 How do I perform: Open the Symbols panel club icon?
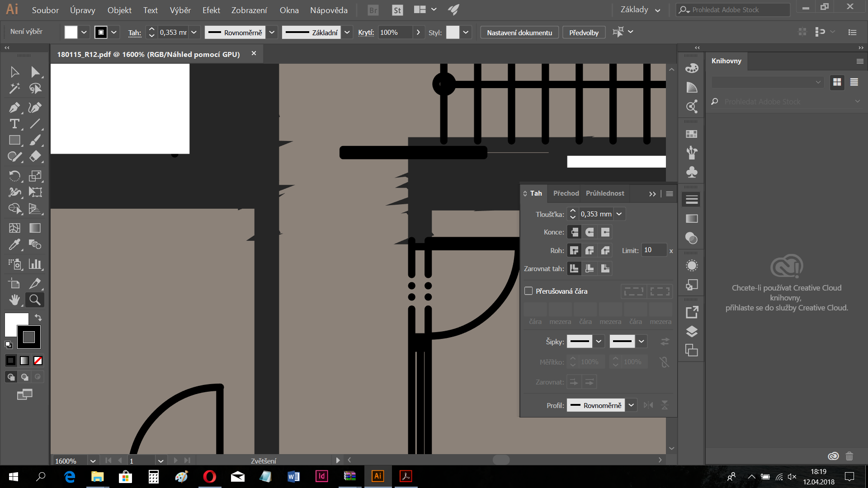coord(692,172)
